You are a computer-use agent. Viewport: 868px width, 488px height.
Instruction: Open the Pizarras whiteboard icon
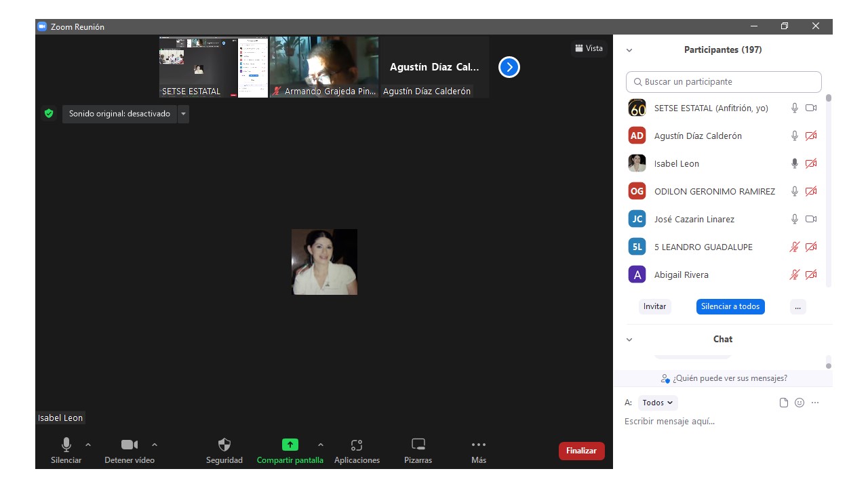418,445
